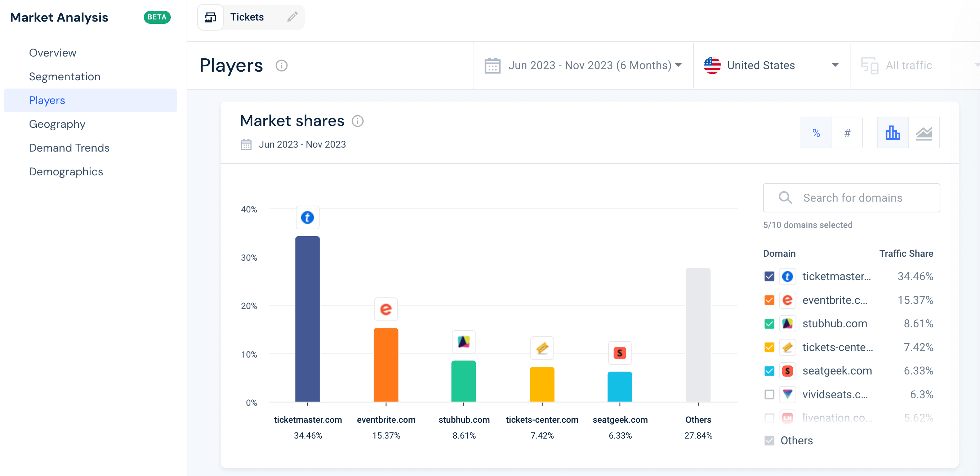Uncheck the eventbrite.com domain
Viewport: 980px width, 476px height.
[x=769, y=300]
